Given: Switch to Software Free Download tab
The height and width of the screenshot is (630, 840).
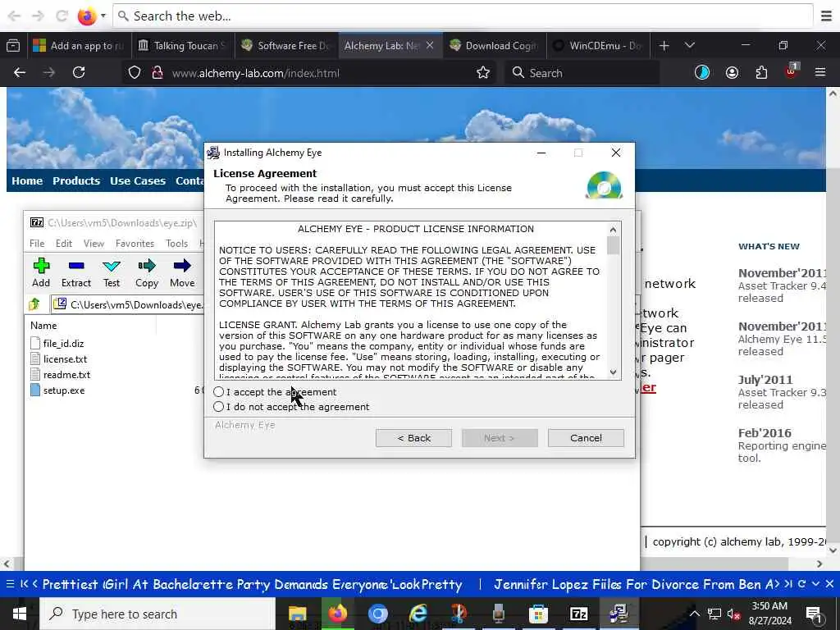Looking at the screenshot, I should 285,46.
